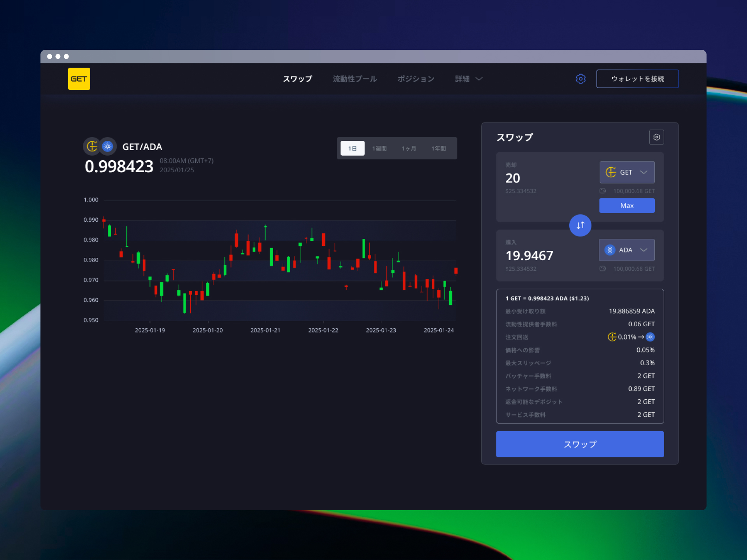Viewport: 747px width, 560px height.
Task: Click the yellow GET logo
Action: coord(79,79)
